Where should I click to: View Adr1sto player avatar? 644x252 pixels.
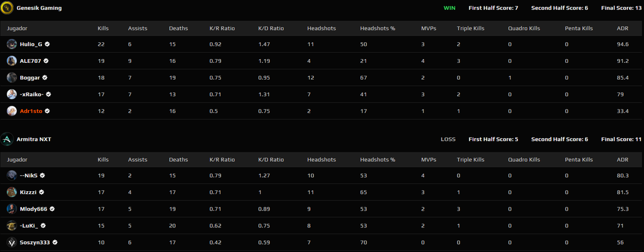point(12,111)
